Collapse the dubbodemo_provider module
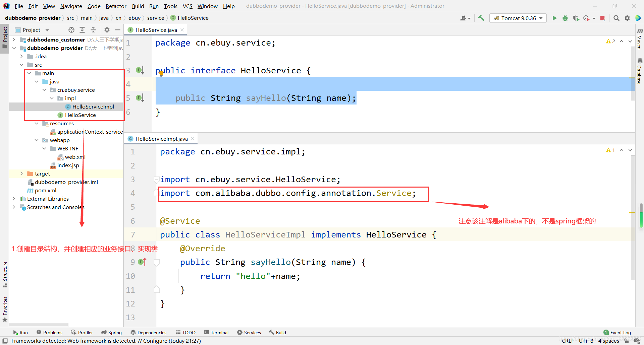The height and width of the screenshot is (345, 644). point(14,48)
